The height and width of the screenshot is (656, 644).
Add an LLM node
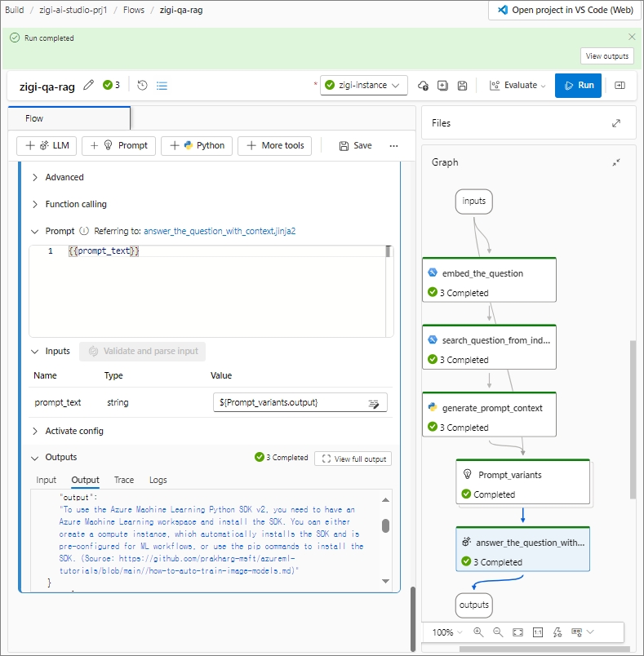click(47, 145)
